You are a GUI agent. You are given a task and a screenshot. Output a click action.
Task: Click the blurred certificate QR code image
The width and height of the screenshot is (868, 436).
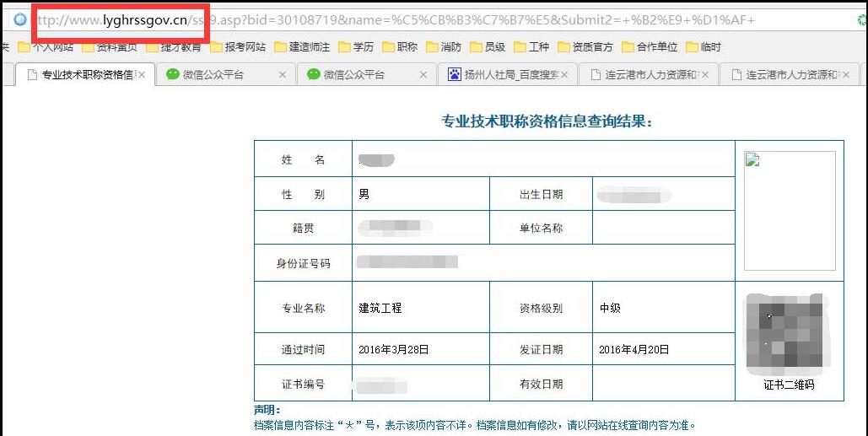coord(787,336)
